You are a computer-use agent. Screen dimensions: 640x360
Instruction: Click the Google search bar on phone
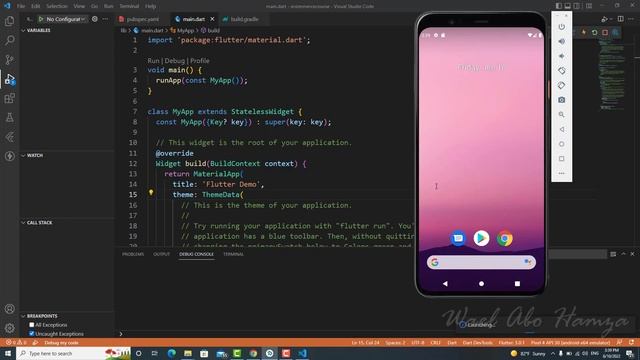point(481,262)
